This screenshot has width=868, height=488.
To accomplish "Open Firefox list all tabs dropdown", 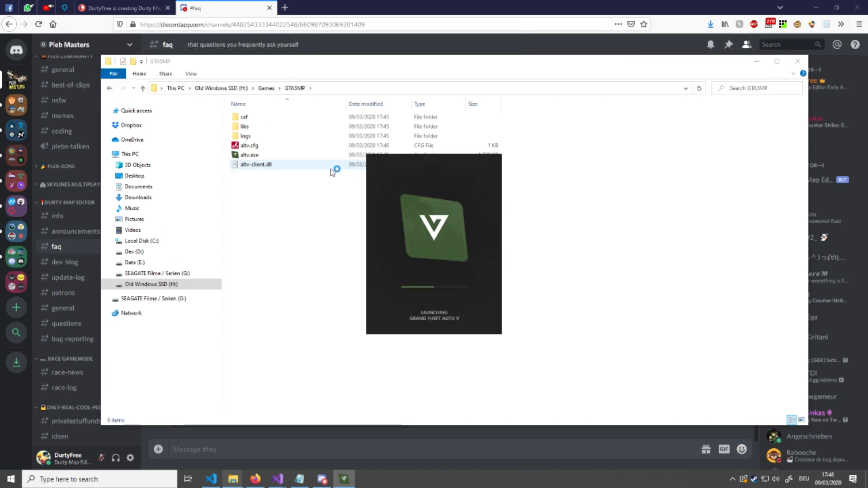I will [780, 8].
